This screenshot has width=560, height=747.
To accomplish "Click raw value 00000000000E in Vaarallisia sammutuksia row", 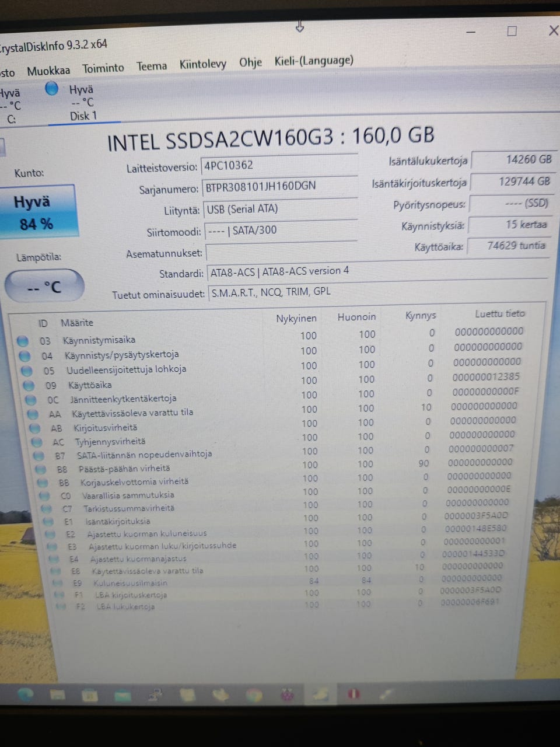I will pyautogui.click(x=479, y=490).
